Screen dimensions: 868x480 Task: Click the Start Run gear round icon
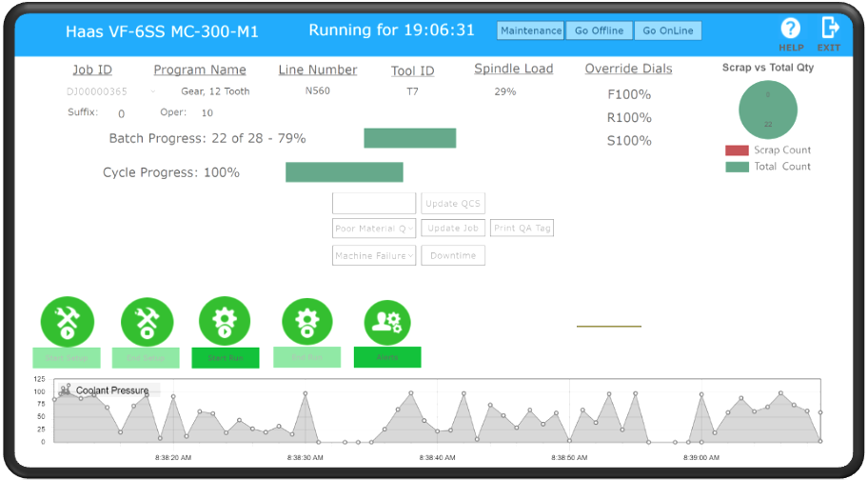pyautogui.click(x=225, y=321)
